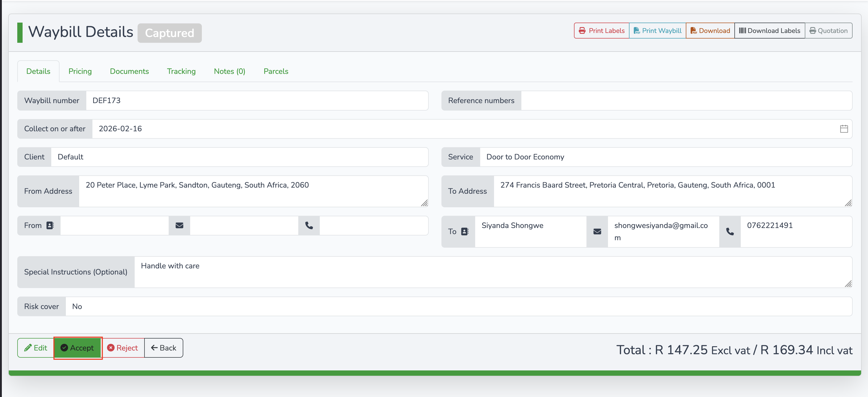This screenshot has height=397, width=868.
Task: Click the Waybill number field
Action: coord(257,100)
